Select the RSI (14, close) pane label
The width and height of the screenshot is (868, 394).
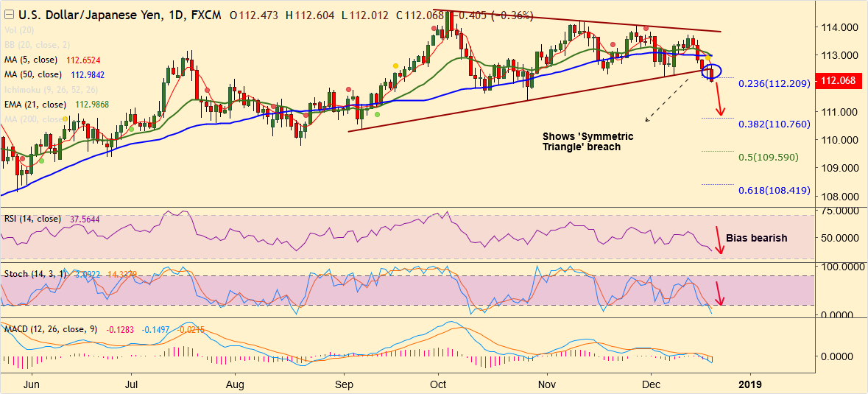point(33,219)
